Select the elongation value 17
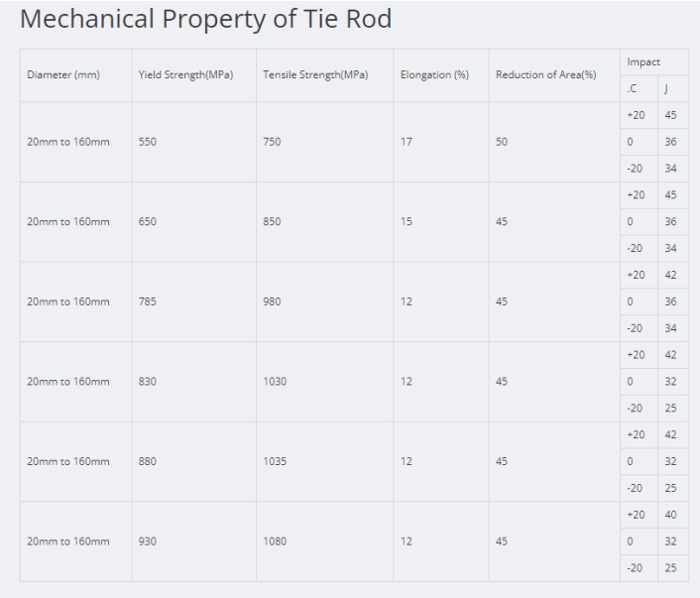 click(407, 142)
